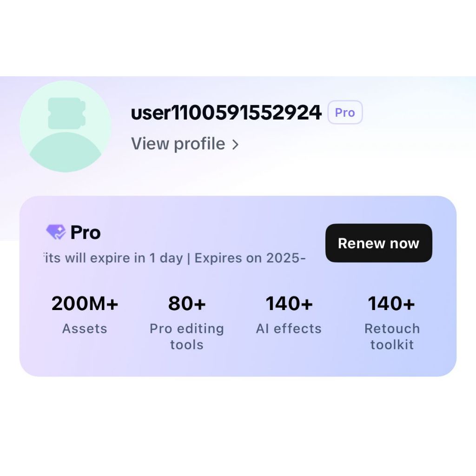The height and width of the screenshot is (476, 476).
Task: Click the 140+ number above Retouch toolkit
Action: point(391,304)
